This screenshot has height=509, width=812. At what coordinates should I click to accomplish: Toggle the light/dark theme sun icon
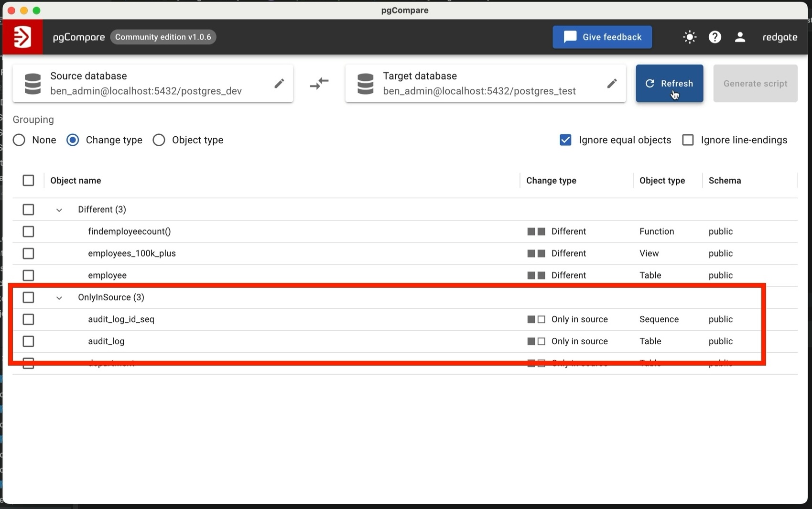point(689,37)
